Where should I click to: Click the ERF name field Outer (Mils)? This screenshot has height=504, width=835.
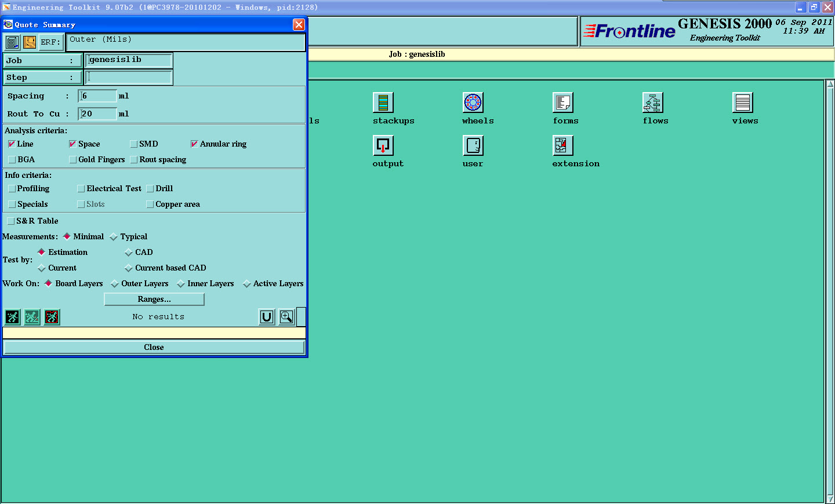click(x=186, y=42)
